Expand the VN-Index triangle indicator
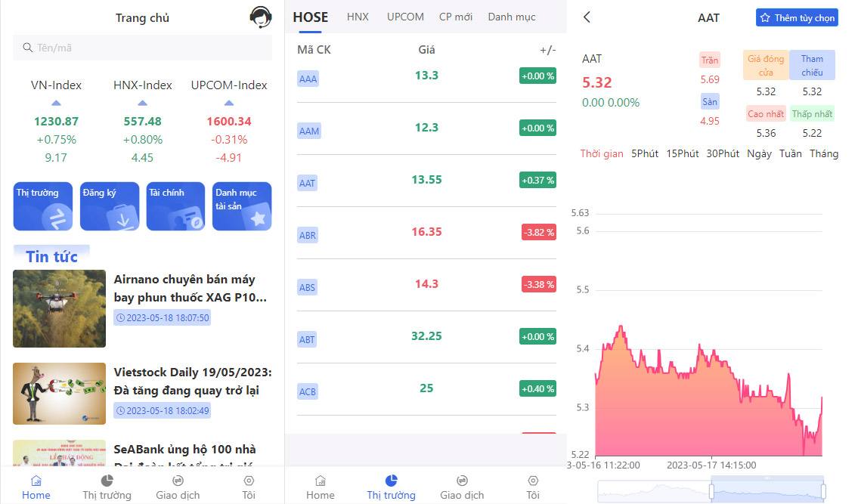This screenshot has width=858, height=504. [x=56, y=103]
